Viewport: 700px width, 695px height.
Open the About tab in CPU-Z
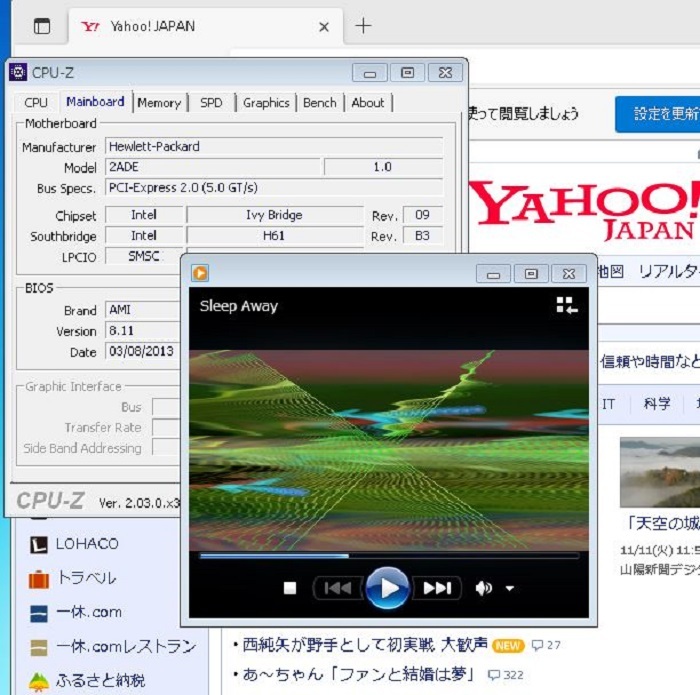[x=368, y=103]
